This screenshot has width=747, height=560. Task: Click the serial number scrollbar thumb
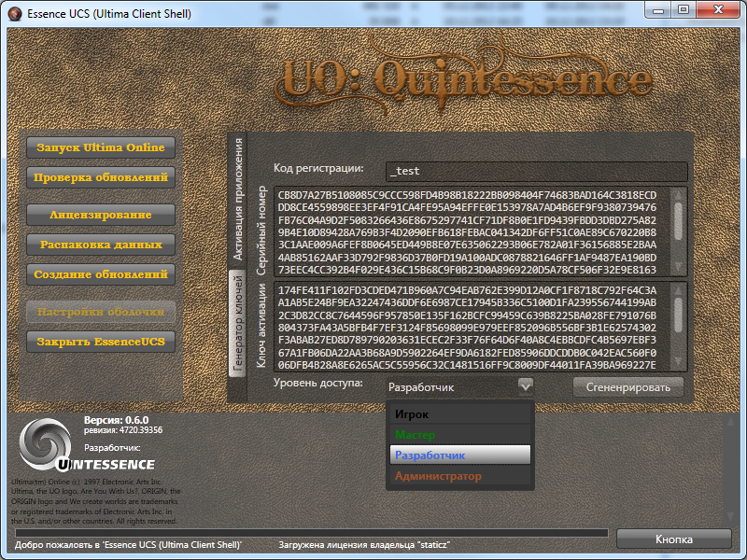click(x=679, y=221)
